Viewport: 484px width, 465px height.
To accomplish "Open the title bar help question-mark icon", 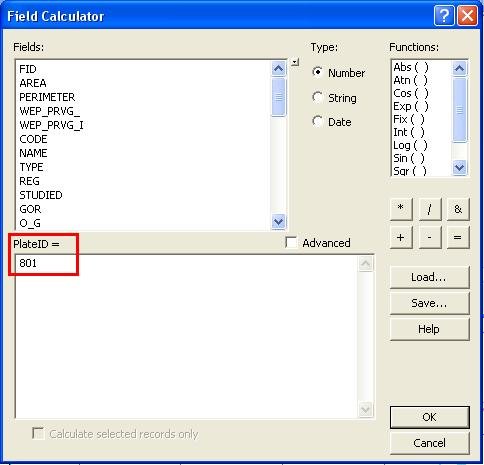I will [444, 16].
